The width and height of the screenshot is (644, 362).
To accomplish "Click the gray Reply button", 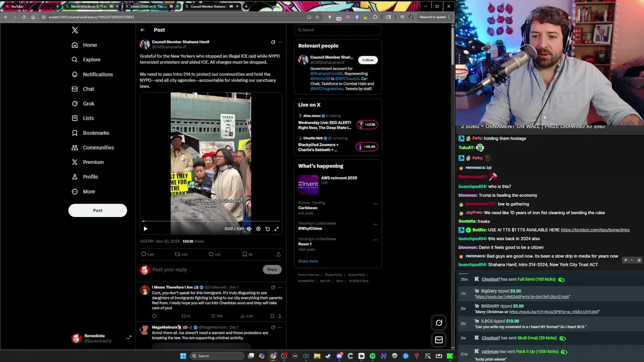I will click(x=272, y=269).
